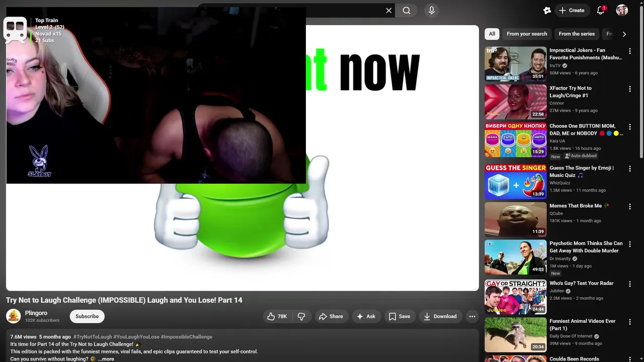Image resolution: width=644 pixels, height=362 pixels.
Task: Open the Psychotic Mom video thumbnail
Action: (515, 257)
